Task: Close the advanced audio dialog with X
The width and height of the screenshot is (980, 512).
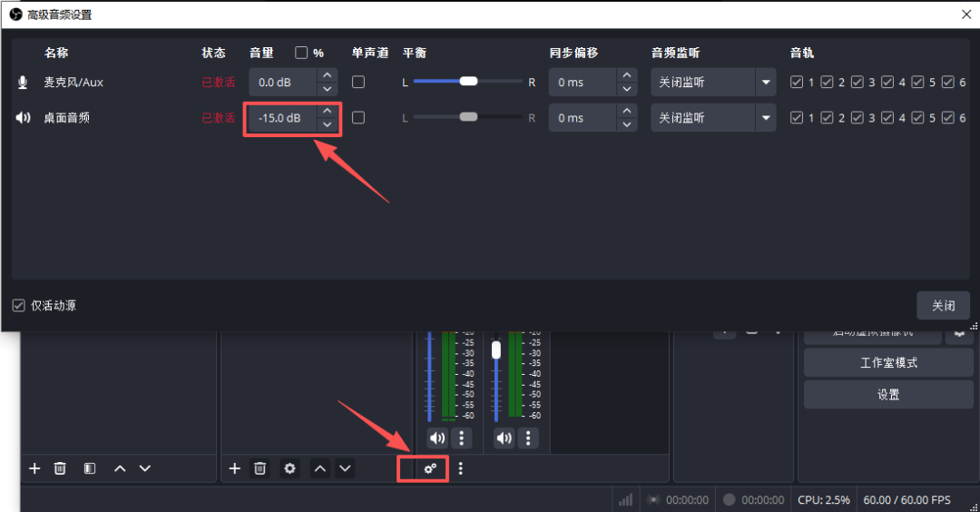Action: [x=966, y=15]
